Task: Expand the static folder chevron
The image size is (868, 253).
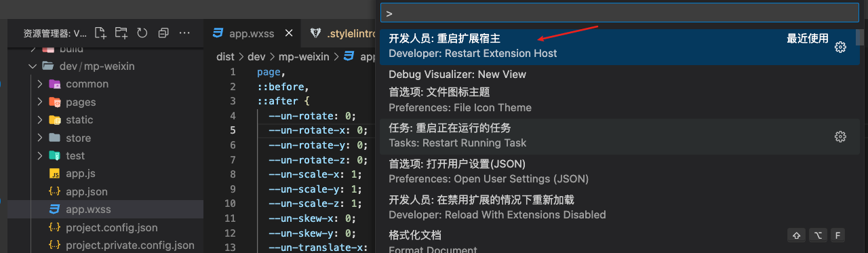Action: 40,119
